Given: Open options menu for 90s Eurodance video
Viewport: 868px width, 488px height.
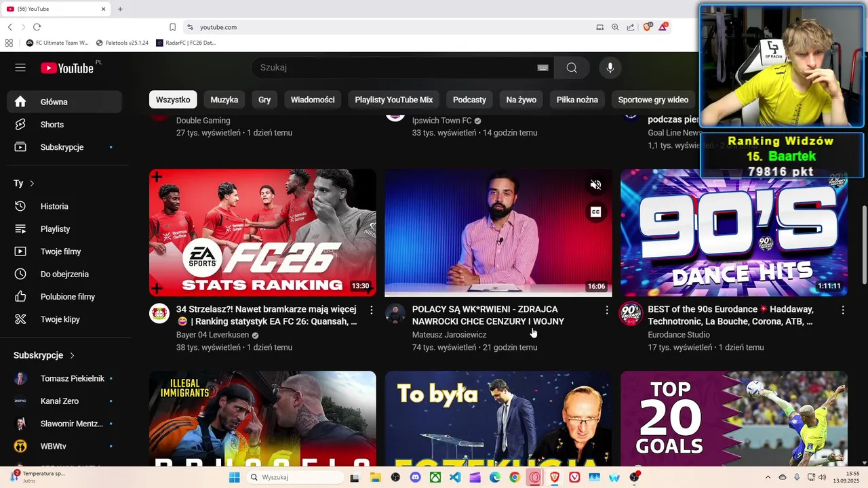Looking at the screenshot, I should point(843,310).
